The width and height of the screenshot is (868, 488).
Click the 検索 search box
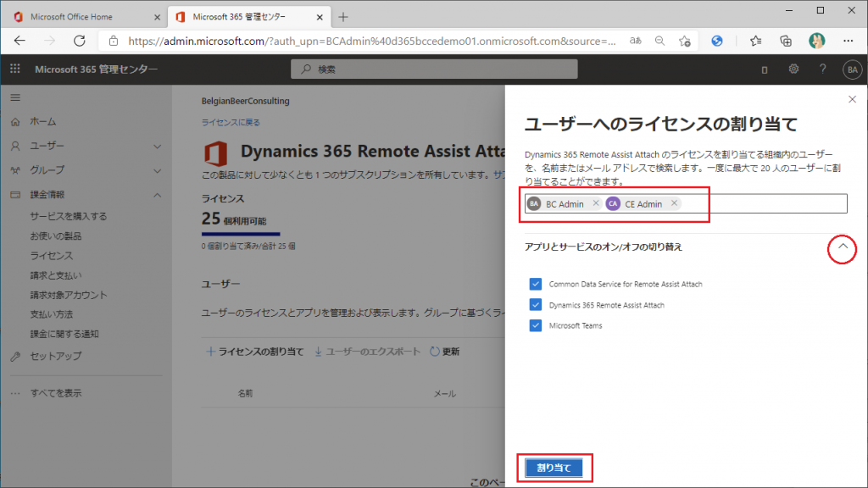434,69
